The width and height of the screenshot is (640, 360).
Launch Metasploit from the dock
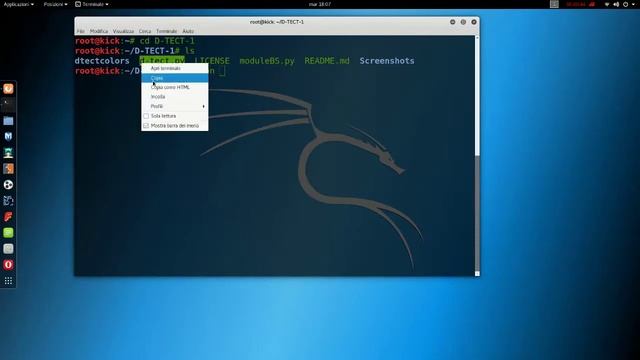coord(8,137)
